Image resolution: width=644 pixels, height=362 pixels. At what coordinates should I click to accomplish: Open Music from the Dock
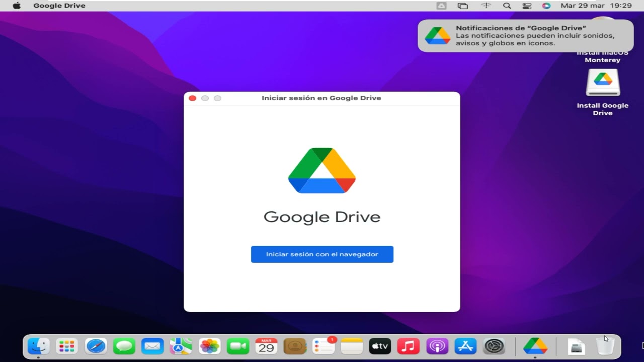pos(409,346)
